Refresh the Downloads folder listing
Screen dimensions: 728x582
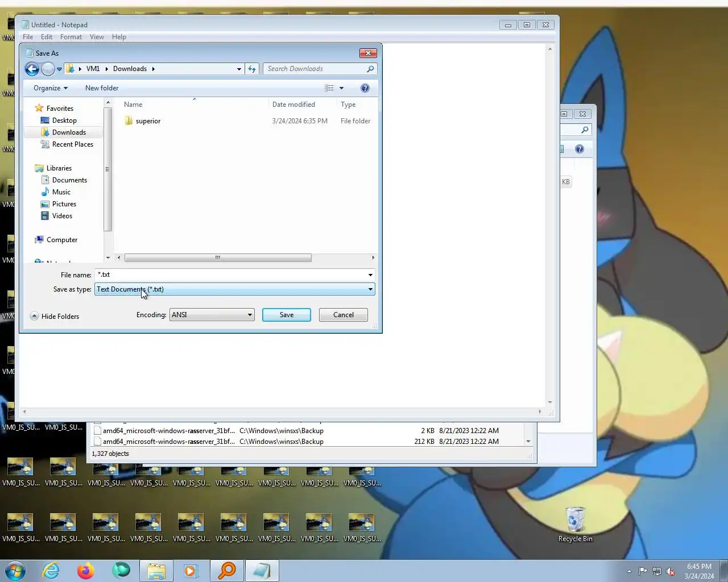tap(252, 69)
